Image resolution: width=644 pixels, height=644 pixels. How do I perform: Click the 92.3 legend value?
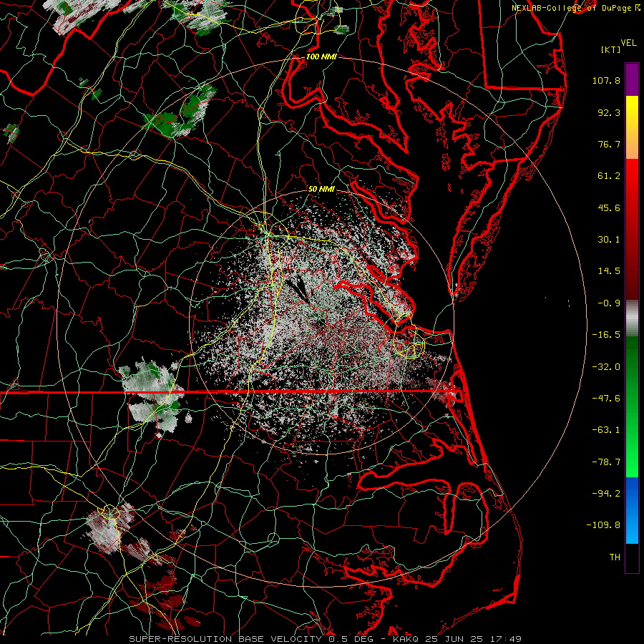coord(609,112)
